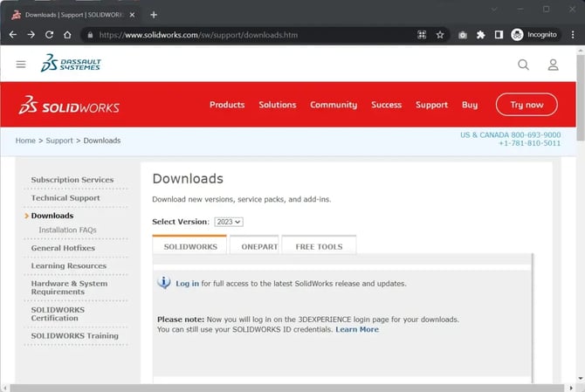This screenshot has height=392, width=585.
Task: Toggle the browser side panel icon
Action: tap(499, 35)
